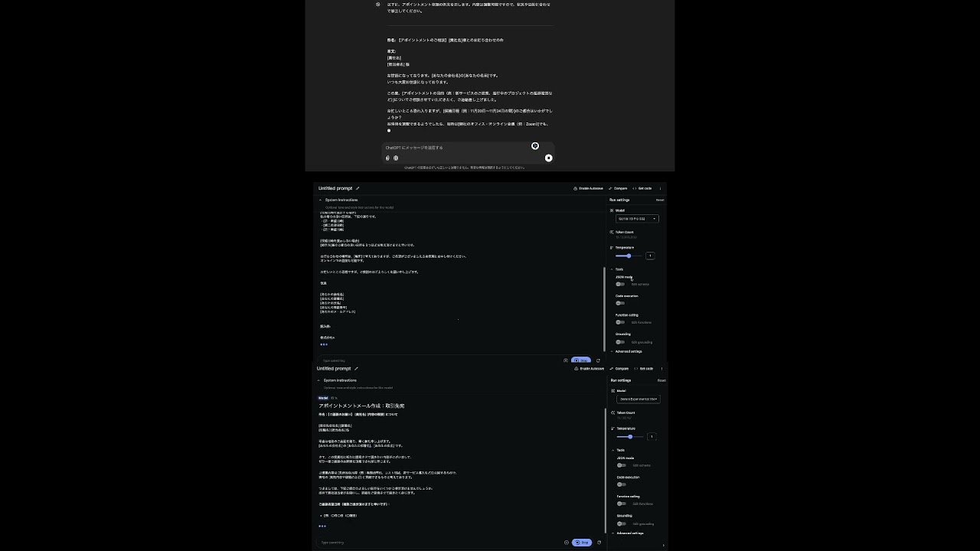
Task: Toggle JSON mode in Gemini Experimental window
Action: [x=622, y=465]
